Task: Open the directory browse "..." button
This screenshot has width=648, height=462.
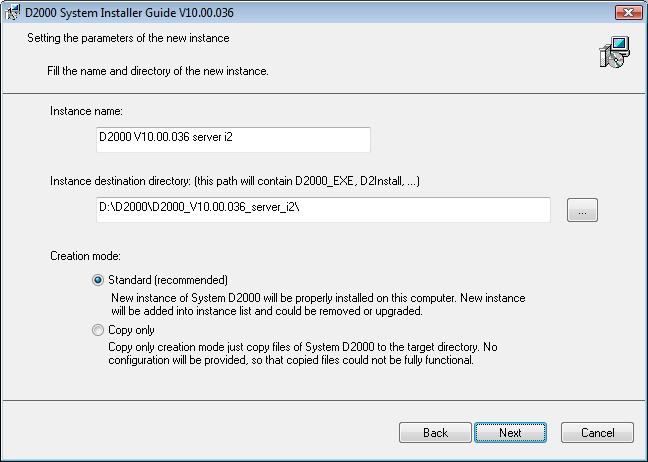Action: tap(582, 210)
